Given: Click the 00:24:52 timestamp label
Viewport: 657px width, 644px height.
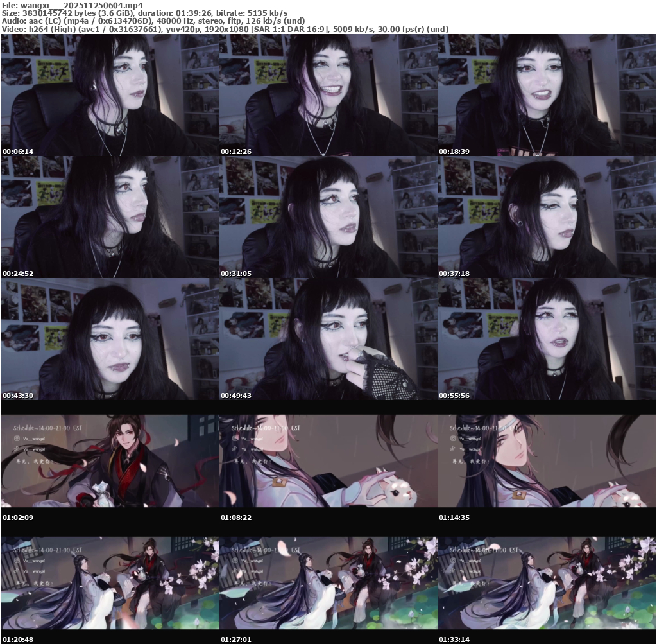Looking at the screenshot, I should (x=17, y=274).
